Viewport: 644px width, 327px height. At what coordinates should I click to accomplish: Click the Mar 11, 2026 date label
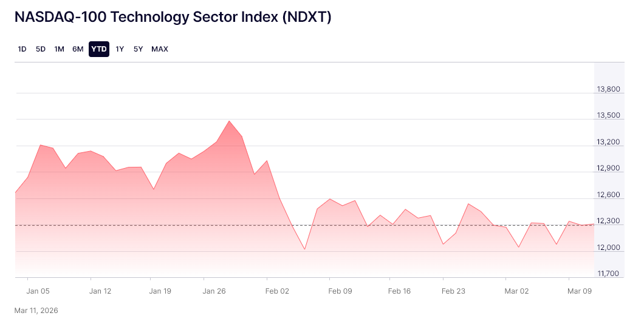click(36, 311)
